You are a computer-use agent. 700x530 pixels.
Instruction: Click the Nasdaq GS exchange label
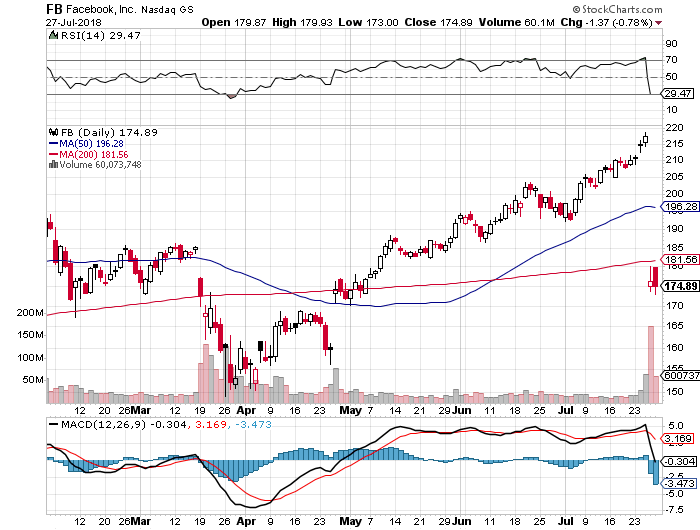click(x=167, y=10)
